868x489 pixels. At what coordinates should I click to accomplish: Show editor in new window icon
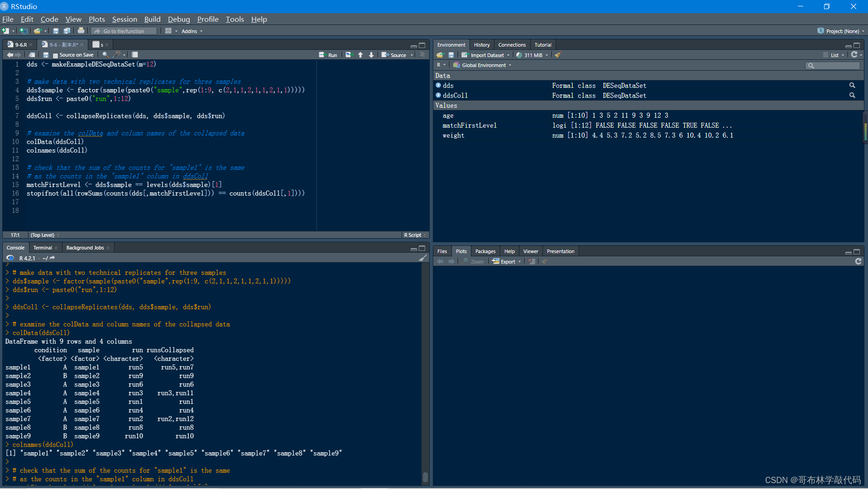32,55
